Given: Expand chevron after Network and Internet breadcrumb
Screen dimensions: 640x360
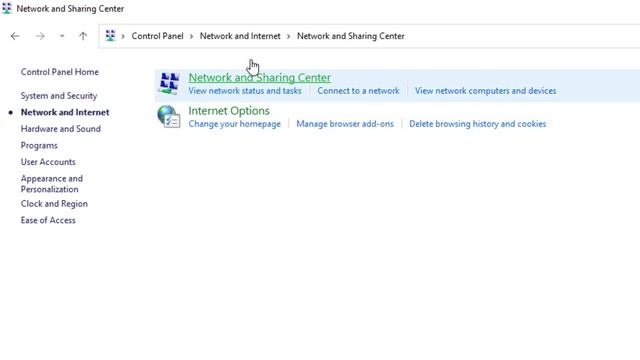Looking at the screenshot, I should 288,36.
